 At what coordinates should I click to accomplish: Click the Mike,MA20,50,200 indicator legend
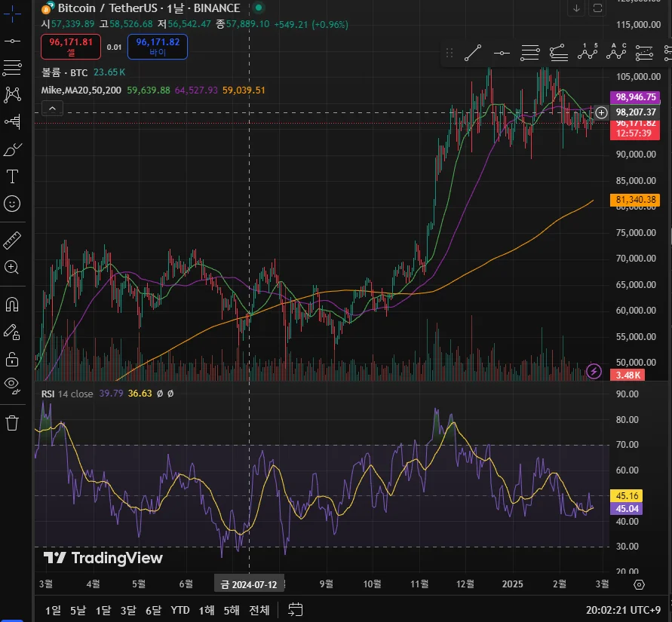point(81,90)
